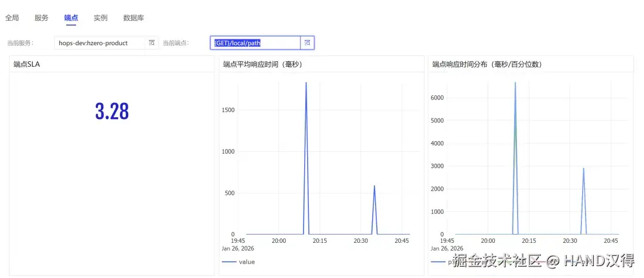Switch to the 数据库 tab

[x=134, y=18]
